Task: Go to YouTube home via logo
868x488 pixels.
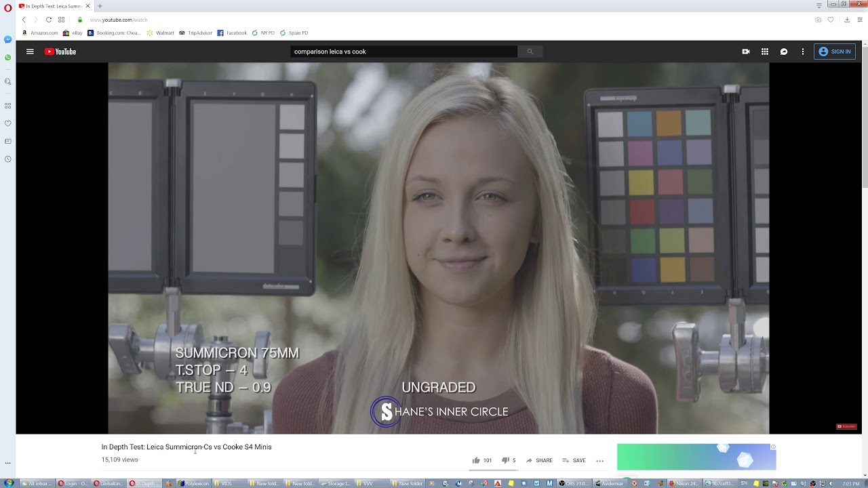Action: point(60,52)
